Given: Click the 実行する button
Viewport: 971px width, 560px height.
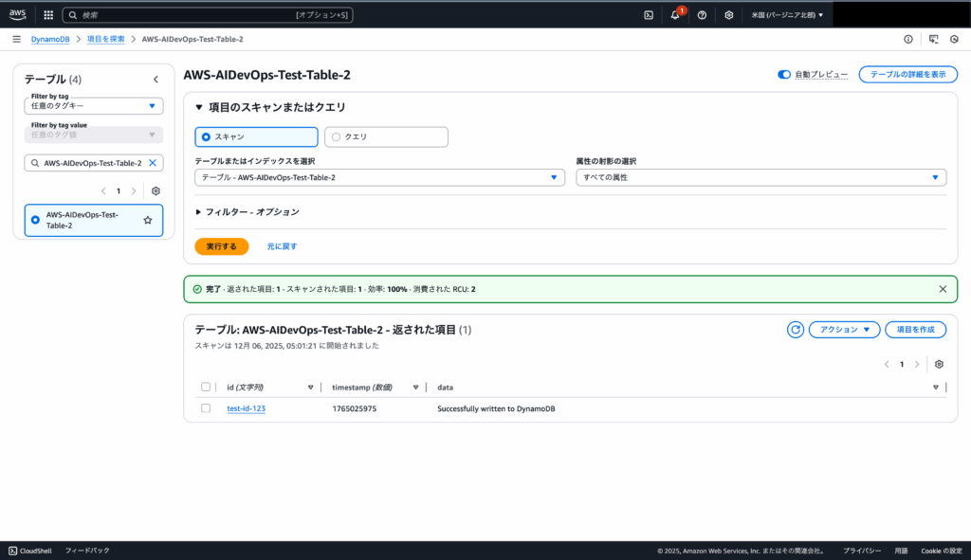Looking at the screenshot, I should tap(222, 246).
